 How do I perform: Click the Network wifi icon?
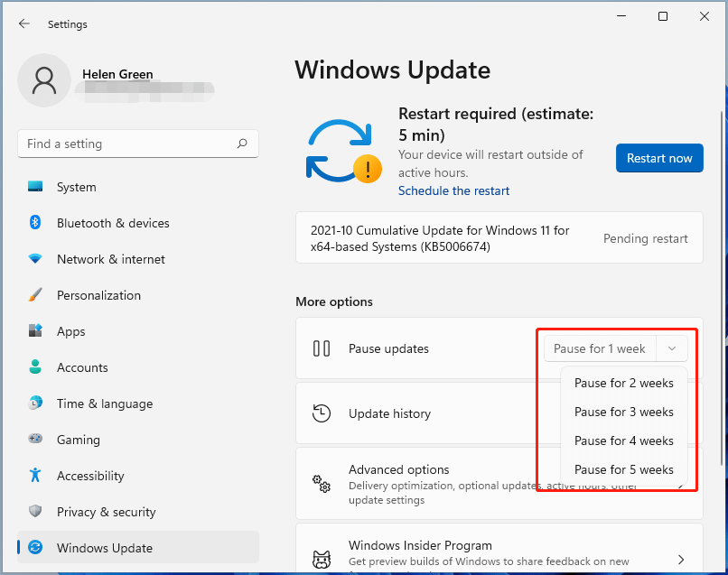[x=35, y=258]
